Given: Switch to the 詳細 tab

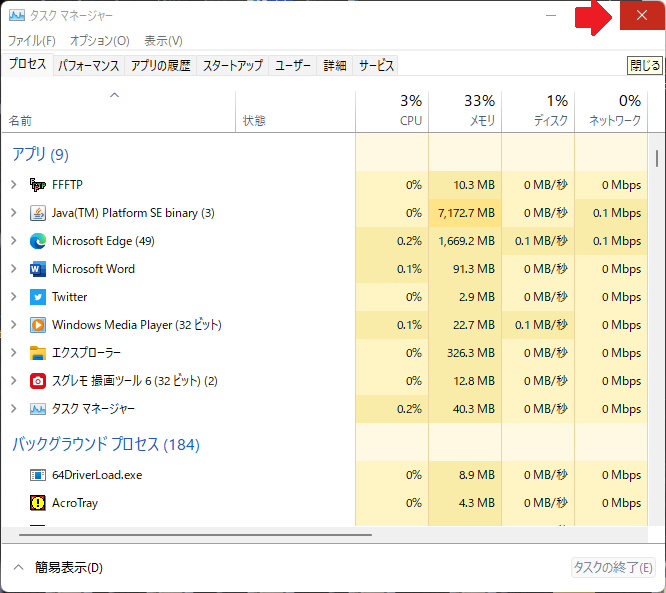Looking at the screenshot, I should (x=335, y=65).
